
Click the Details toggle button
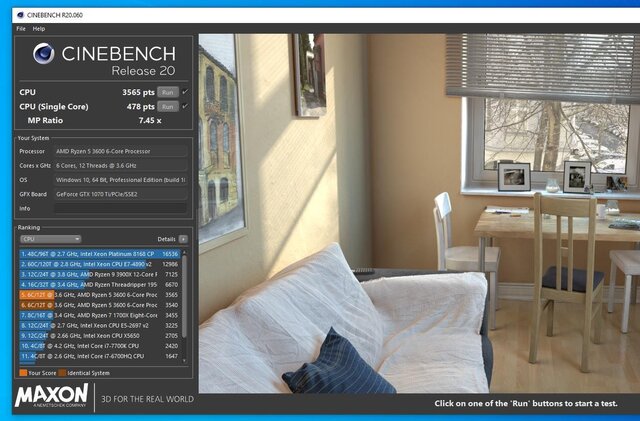tap(183, 239)
